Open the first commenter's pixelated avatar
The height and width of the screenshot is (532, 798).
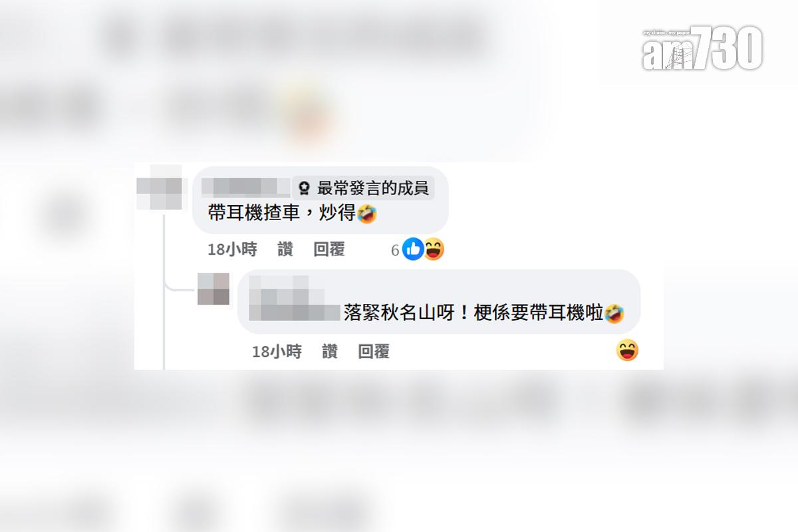click(x=159, y=188)
